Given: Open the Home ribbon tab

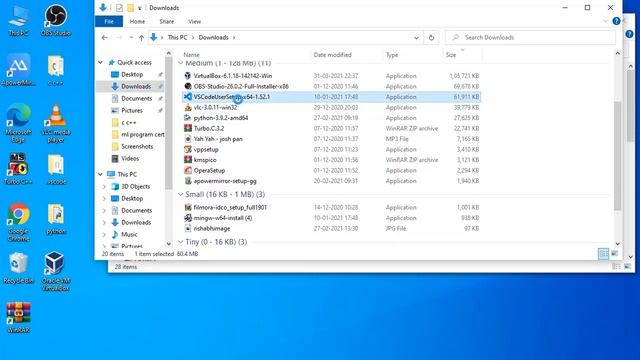Looking at the screenshot, I should tap(137, 22).
